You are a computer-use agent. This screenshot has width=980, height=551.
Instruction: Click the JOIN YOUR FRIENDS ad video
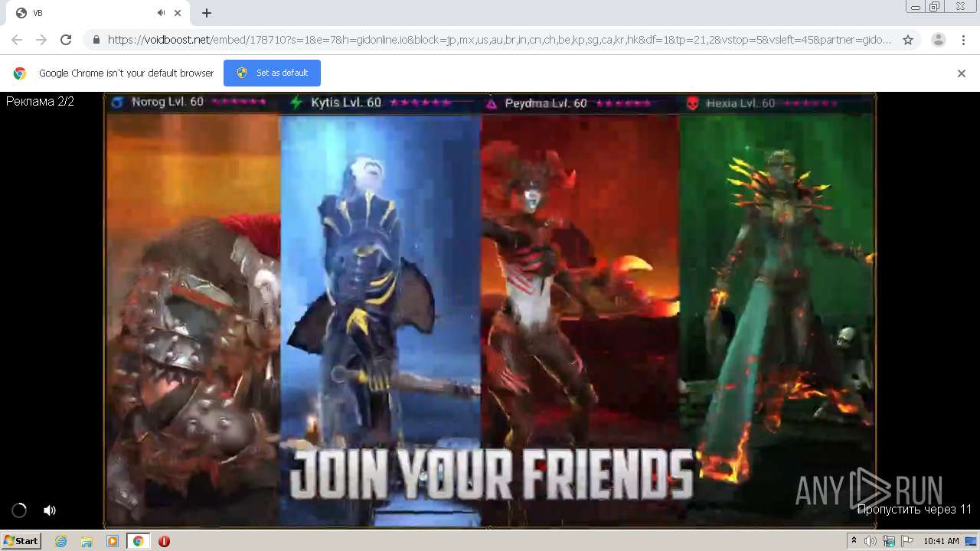coord(490,310)
